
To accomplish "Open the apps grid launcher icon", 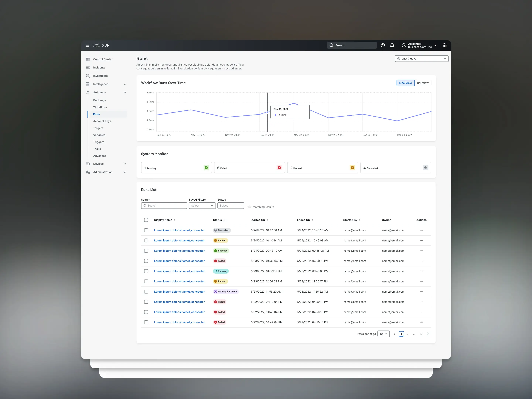I will click(444, 45).
